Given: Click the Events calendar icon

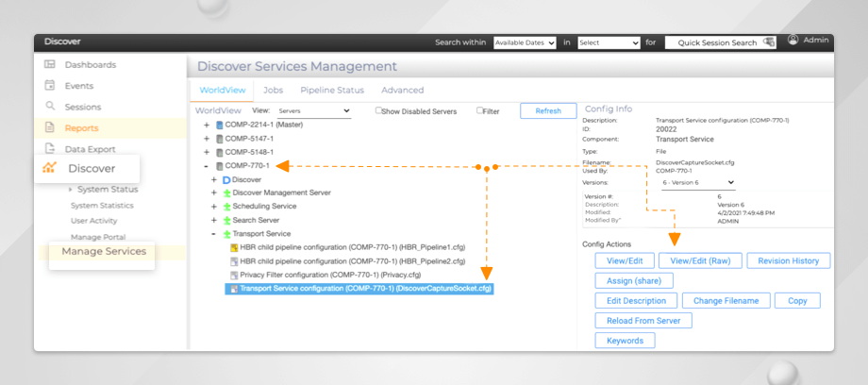Looking at the screenshot, I should pos(50,85).
